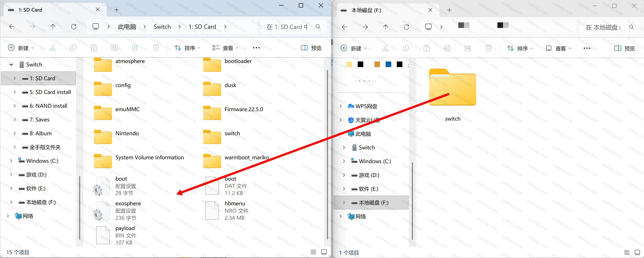Refresh the SD Card window
Image resolution: width=644 pixels, height=258 pixels.
pyautogui.click(x=74, y=26)
